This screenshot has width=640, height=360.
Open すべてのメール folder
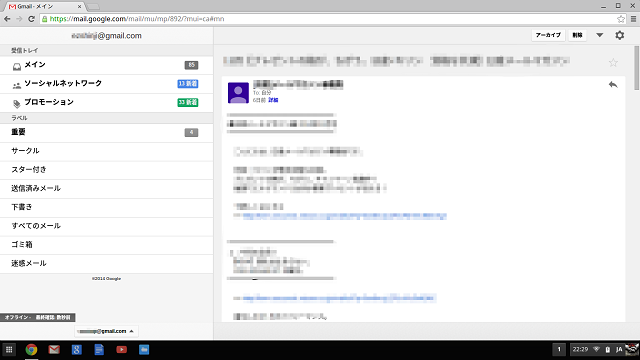[x=107, y=227]
